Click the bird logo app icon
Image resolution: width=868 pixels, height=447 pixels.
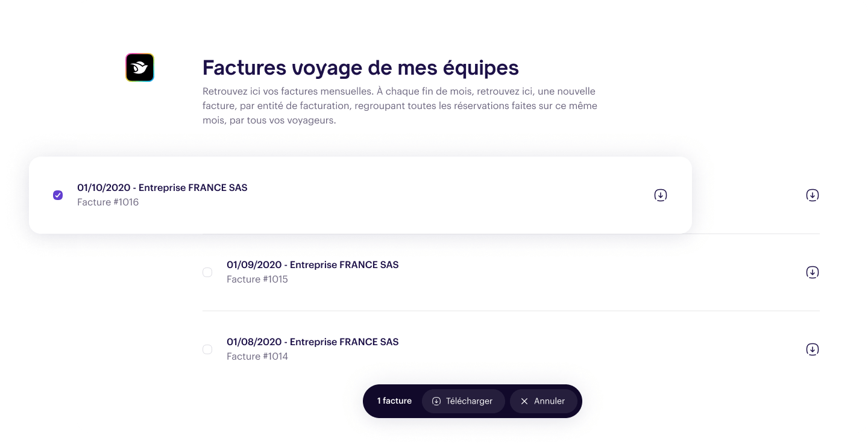tap(140, 67)
